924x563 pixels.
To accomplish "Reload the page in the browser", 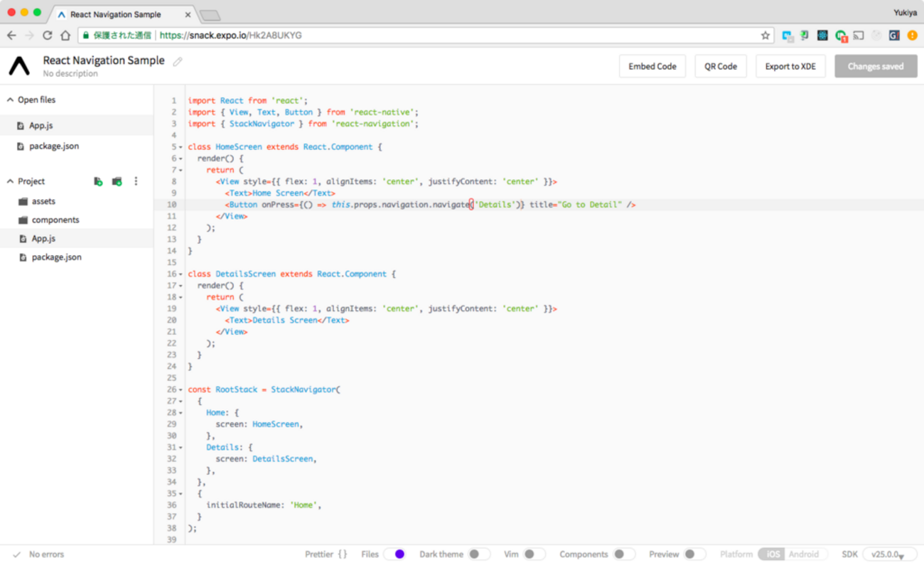I will point(48,36).
